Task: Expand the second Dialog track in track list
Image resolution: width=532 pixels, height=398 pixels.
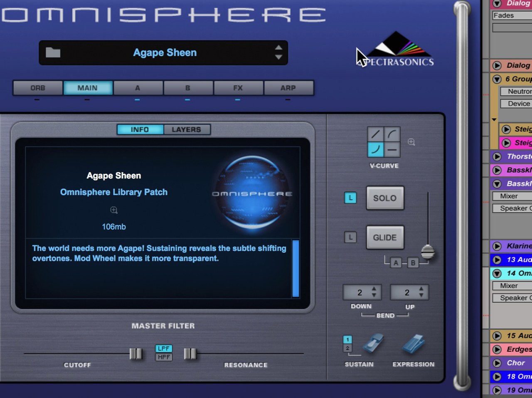Action: [497, 65]
